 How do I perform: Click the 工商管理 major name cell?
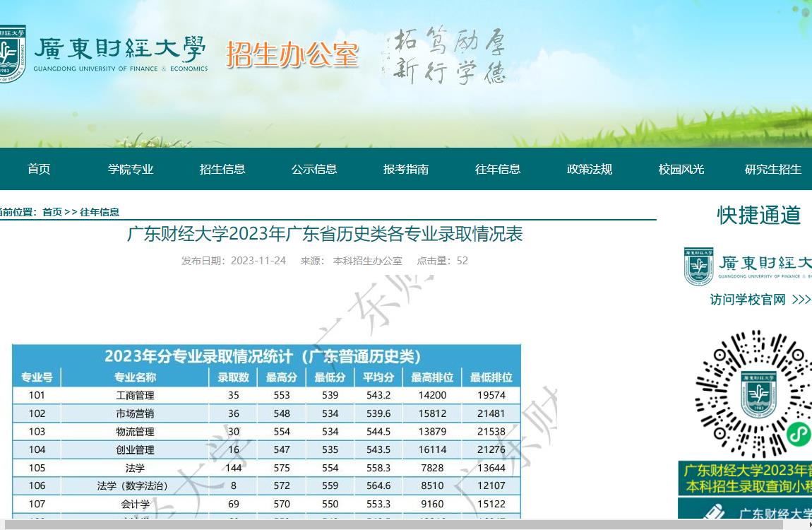pyautogui.click(x=135, y=395)
